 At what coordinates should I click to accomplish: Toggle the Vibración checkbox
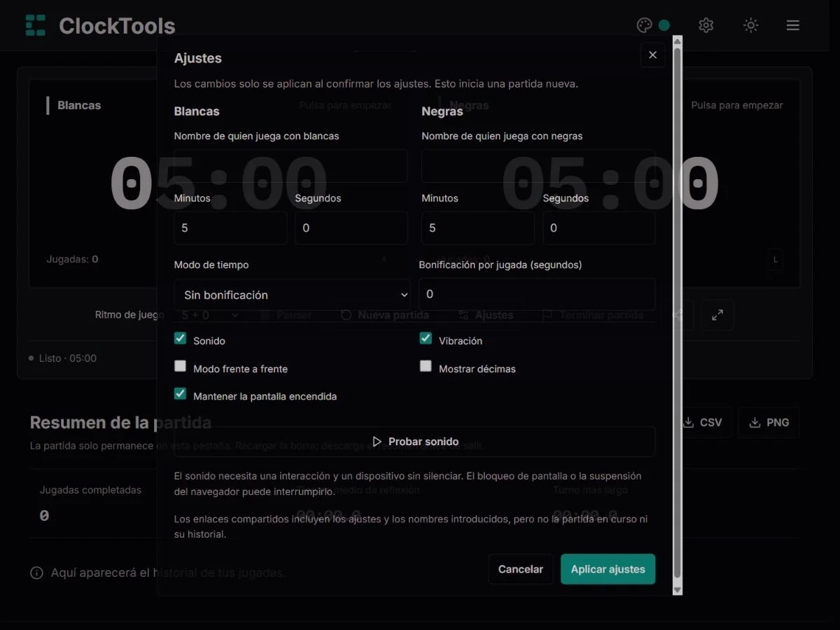pos(426,339)
